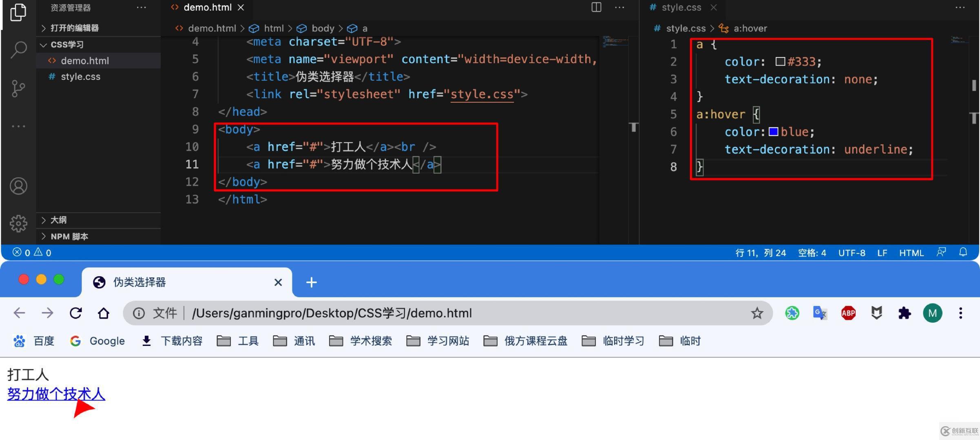Open notifications bell in the status bar

[963, 252]
